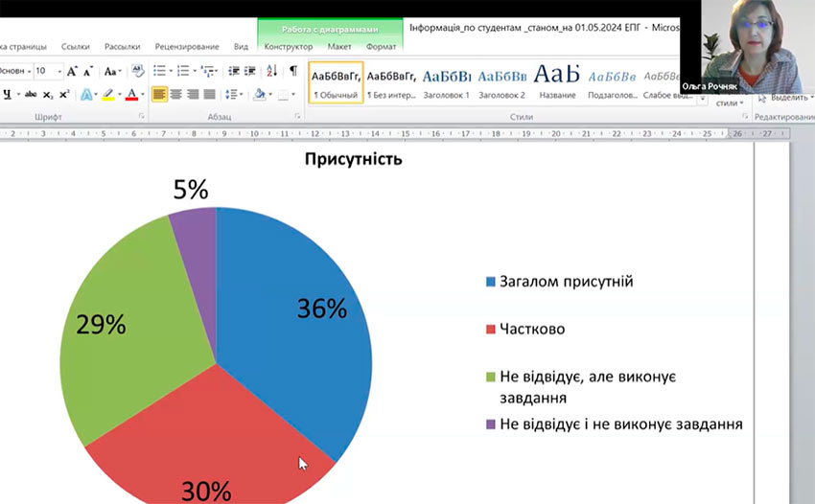This screenshot has width=815, height=504.
Task: Click the Subscript icon
Action: (48, 94)
